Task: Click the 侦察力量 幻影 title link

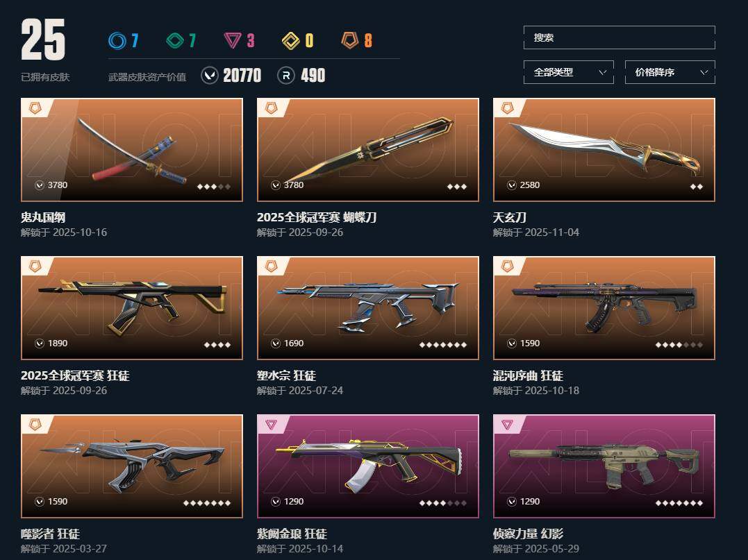Action: coord(528,534)
